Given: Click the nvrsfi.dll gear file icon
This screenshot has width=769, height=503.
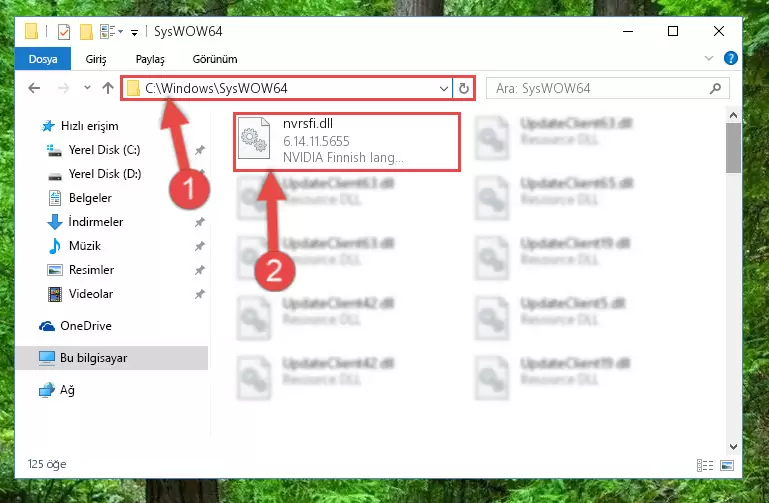Looking at the screenshot, I should click(254, 139).
